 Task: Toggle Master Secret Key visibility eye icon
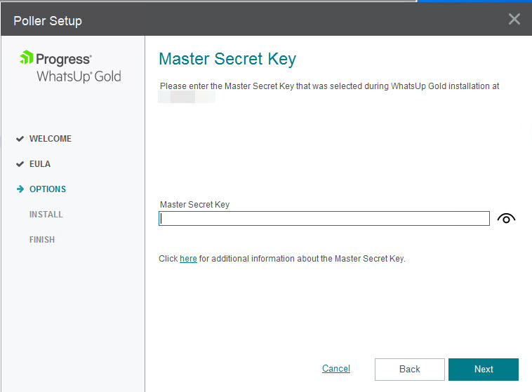[506, 218]
